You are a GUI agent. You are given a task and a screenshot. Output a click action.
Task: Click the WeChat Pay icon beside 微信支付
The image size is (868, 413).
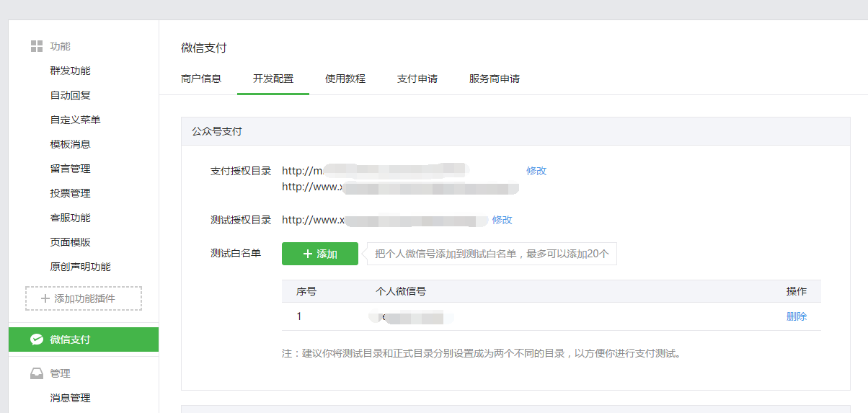pyautogui.click(x=37, y=339)
